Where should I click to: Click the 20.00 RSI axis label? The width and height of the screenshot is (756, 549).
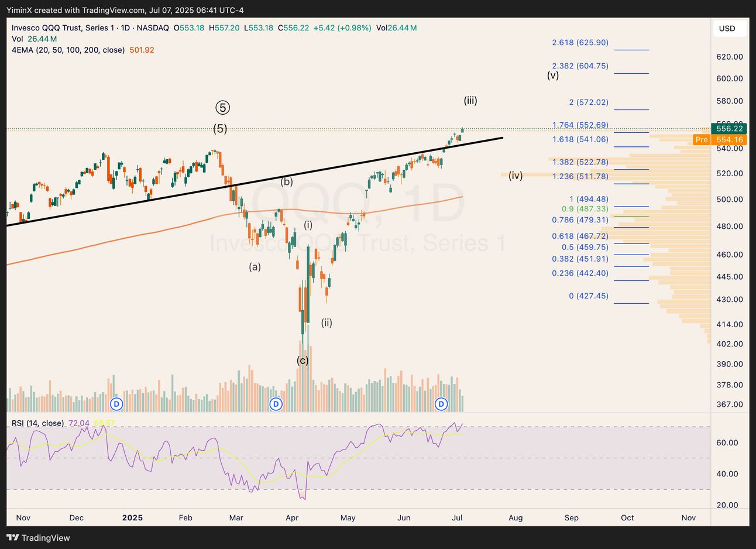[727, 505]
